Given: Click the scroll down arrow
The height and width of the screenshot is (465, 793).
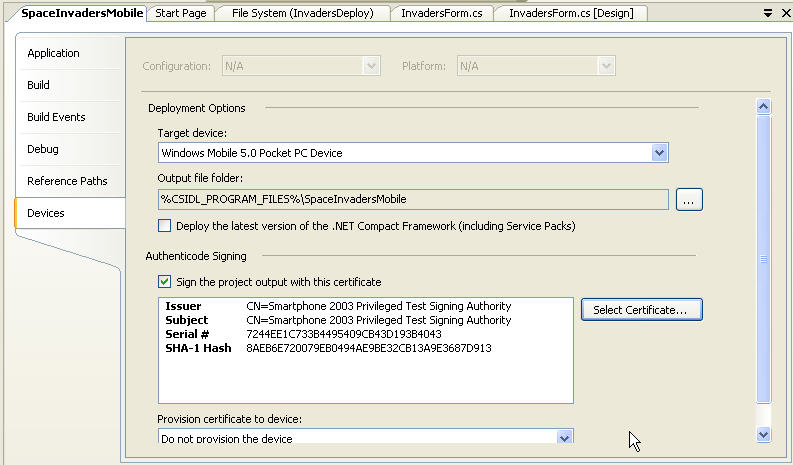Looking at the screenshot, I should pyautogui.click(x=764, y=434).
